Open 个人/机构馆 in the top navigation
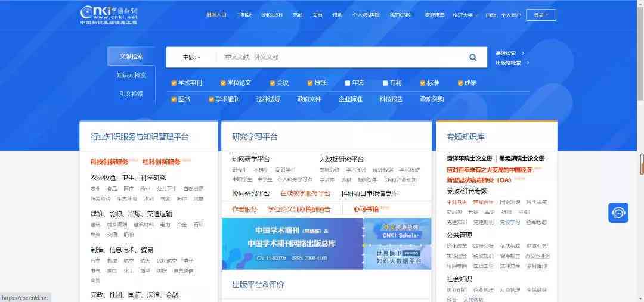Viewport: 644px width, 302px height. click(366, 15)
